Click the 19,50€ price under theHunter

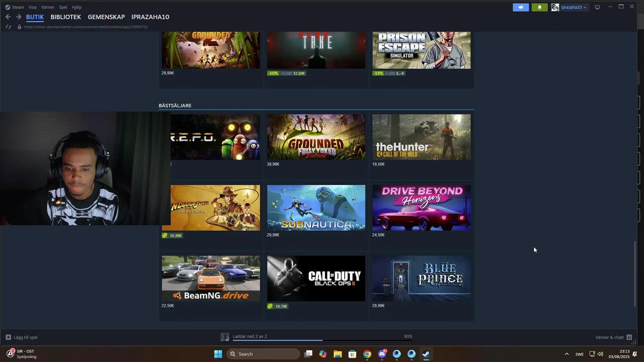[x=378, y=164]
